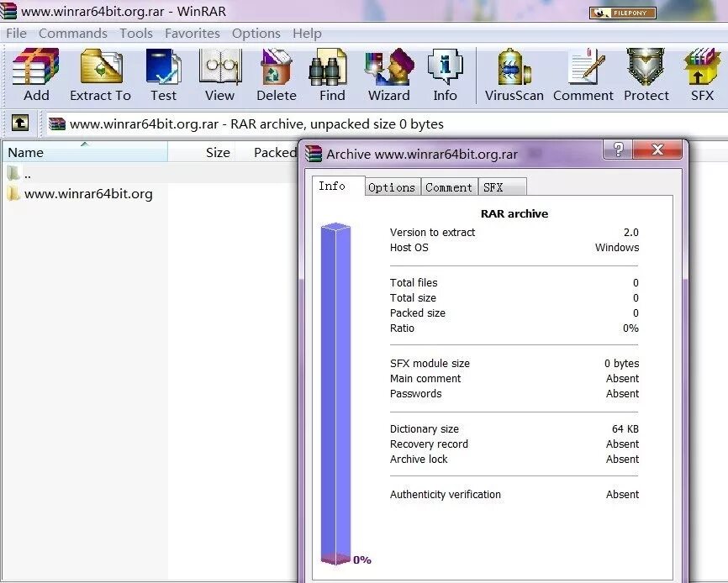Viewport: 728px width, 583px height.
Task: Open the Help menu
Action: click(307, 34)
